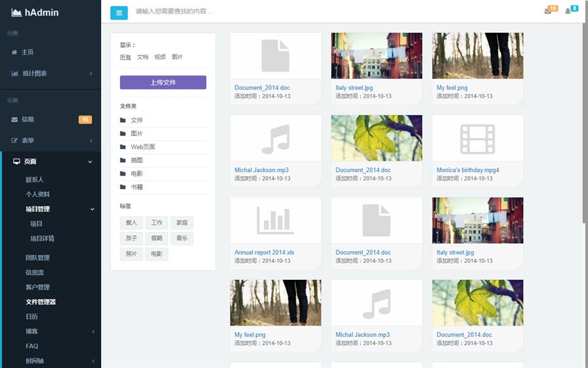Image resolution: width=588 pixels, height=368 pixels.
Task: Open the bell alerts icon with badge 8
Action: (568, 11)
